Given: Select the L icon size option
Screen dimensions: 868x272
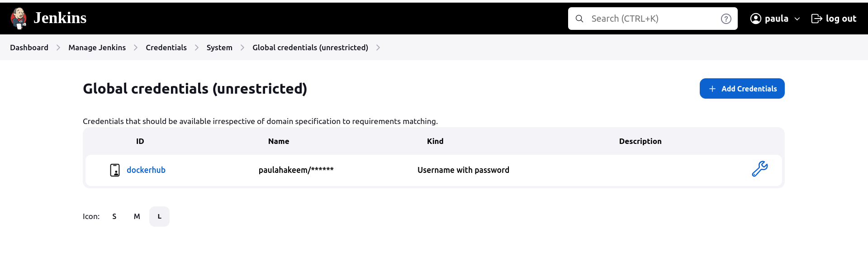Looking at the screenshot, I should (x=159, y=216).
